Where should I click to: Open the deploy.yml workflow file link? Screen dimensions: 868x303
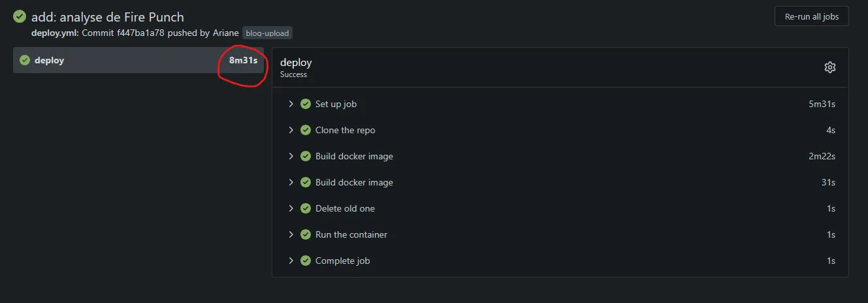55,33
